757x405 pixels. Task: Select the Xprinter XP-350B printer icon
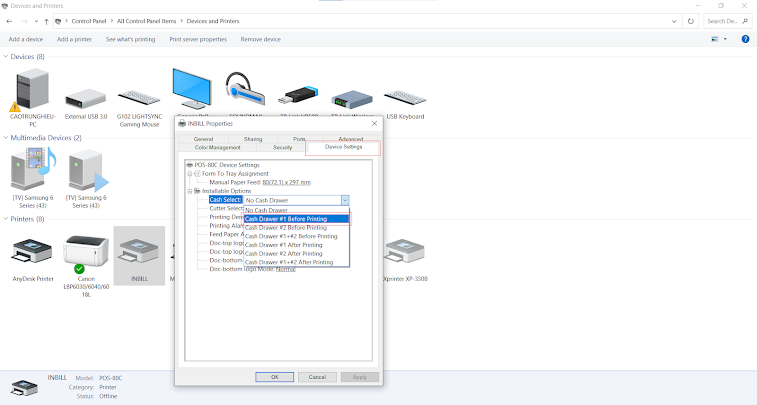405,251
